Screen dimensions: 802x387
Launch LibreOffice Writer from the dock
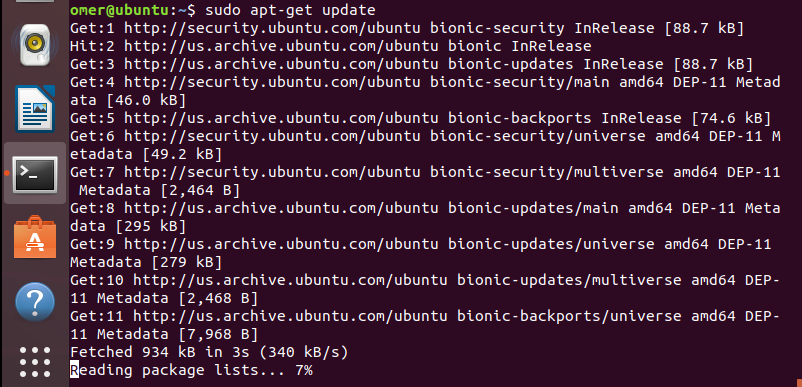pos(35,109)
